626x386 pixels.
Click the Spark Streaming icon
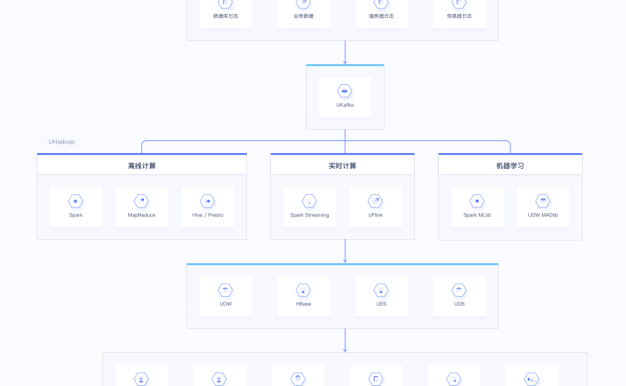coord(309,201)
